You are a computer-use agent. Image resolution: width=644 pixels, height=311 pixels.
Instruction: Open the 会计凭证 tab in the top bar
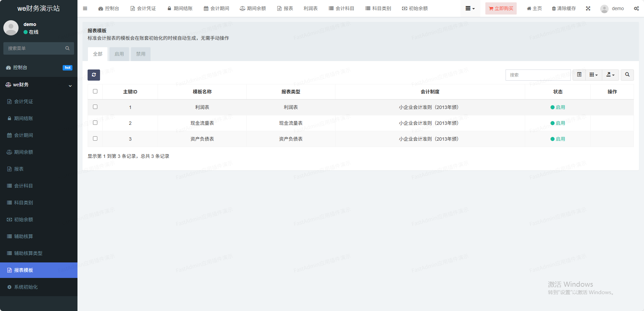point(143,8)
